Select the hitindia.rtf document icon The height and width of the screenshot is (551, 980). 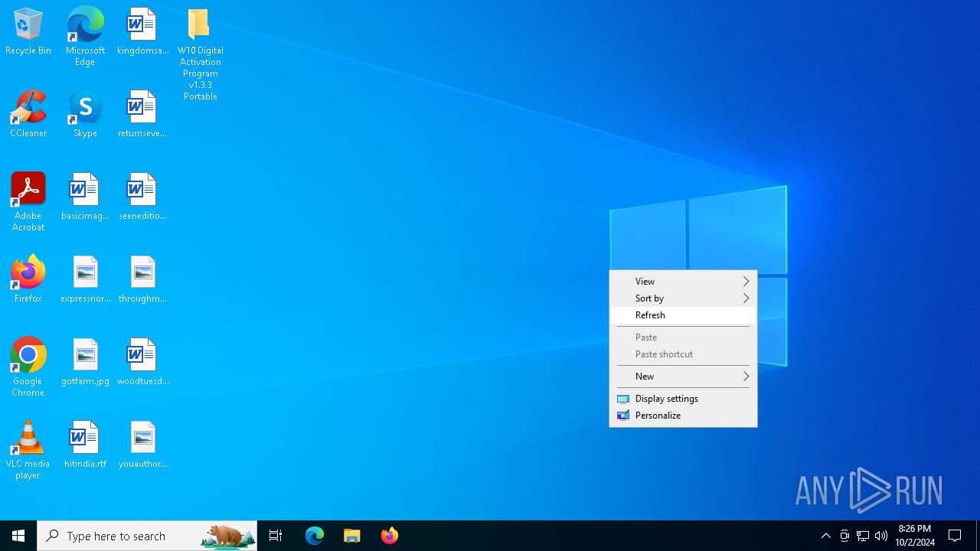coord(85,445)
